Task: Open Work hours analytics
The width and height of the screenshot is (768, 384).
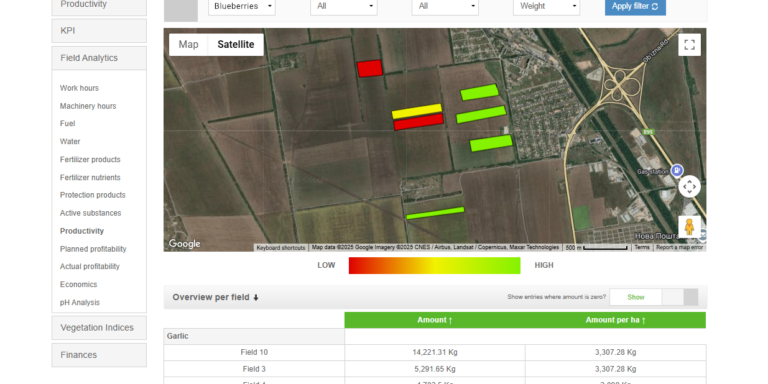Action: [x=79, y=88]
